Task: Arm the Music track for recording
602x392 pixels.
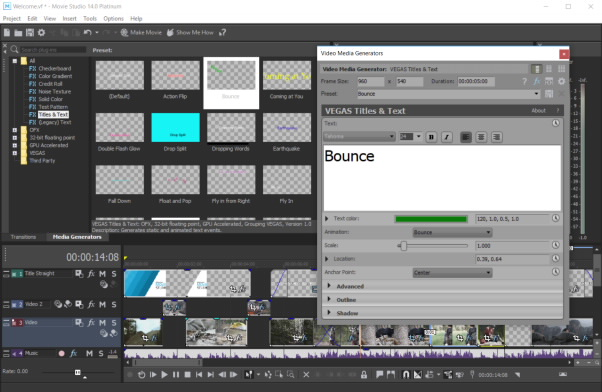Action: (x=61, y=353)
